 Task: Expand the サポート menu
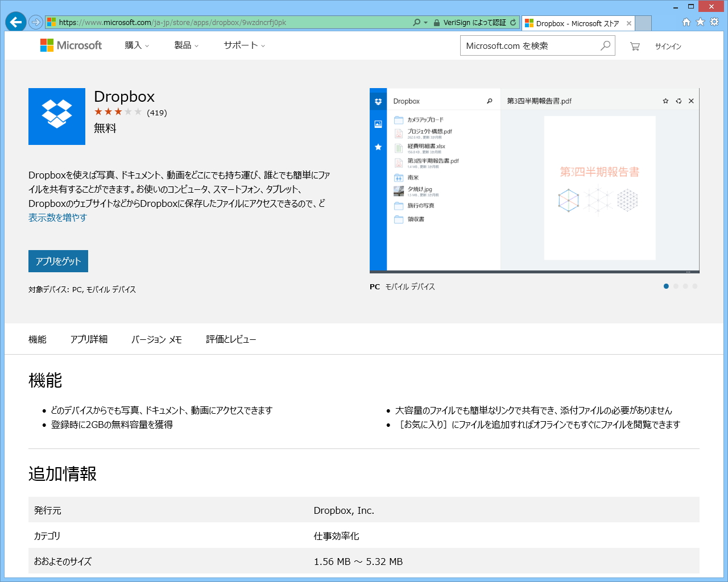tap(245, 45)
